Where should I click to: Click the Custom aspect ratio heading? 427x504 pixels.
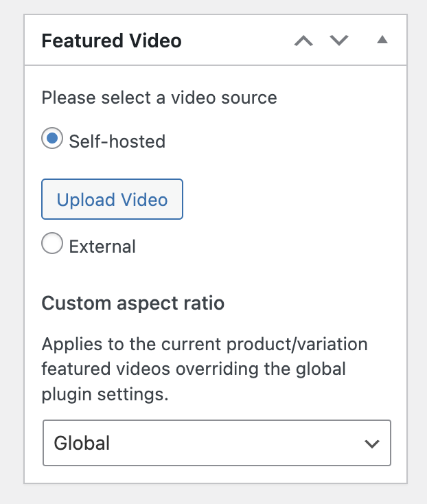click(x=133, y=303)
